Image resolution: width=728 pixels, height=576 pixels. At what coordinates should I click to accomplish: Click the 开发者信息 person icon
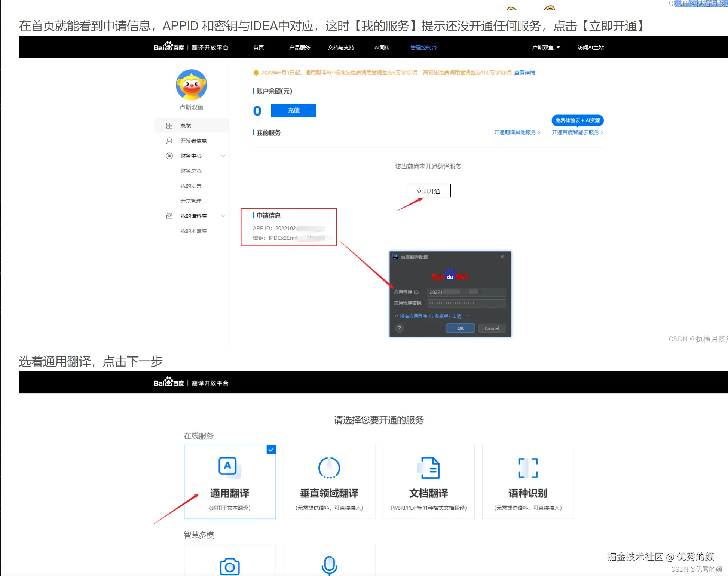click(x=169, y=141)
